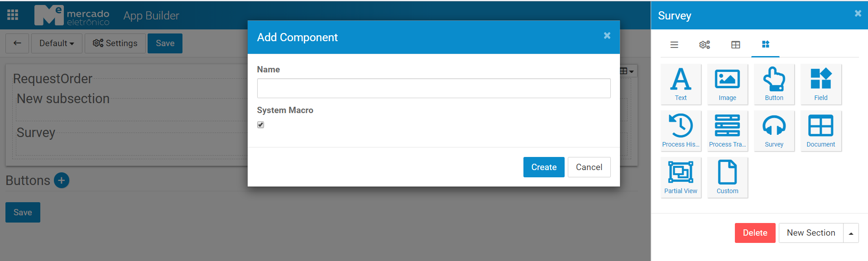Click the Create button
Screen dimensions: 868x261
543,167
